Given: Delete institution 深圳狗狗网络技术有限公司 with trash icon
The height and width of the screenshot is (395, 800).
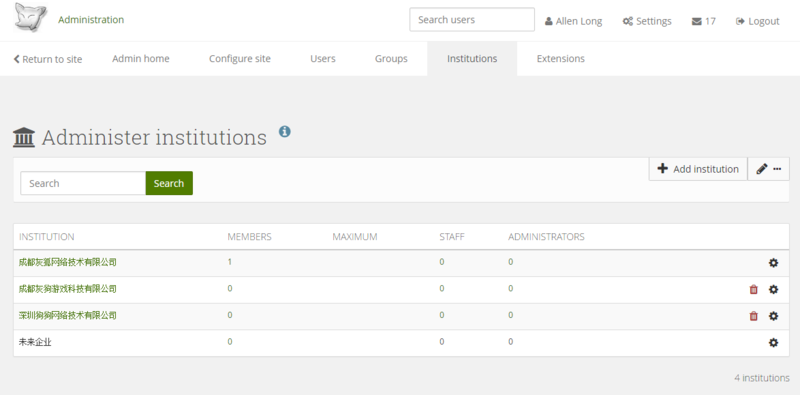Looking at the screenshot, I should [754, 316].
